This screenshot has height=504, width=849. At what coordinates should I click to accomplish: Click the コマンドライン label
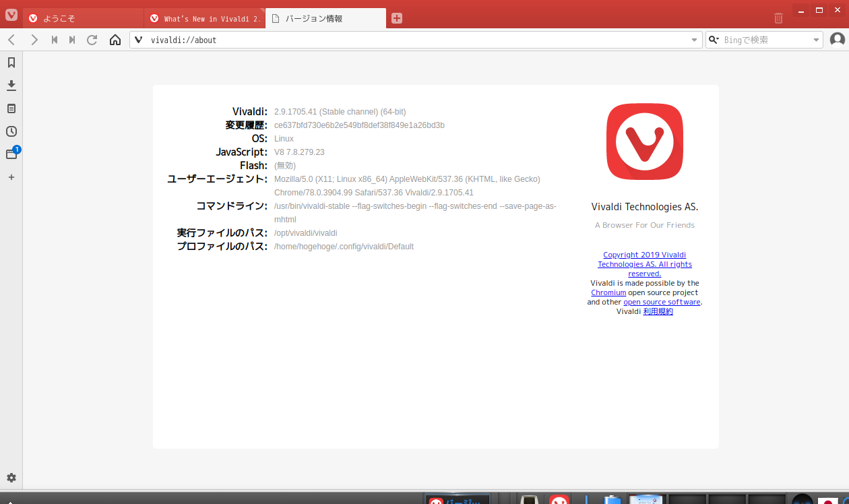[232, 206]
